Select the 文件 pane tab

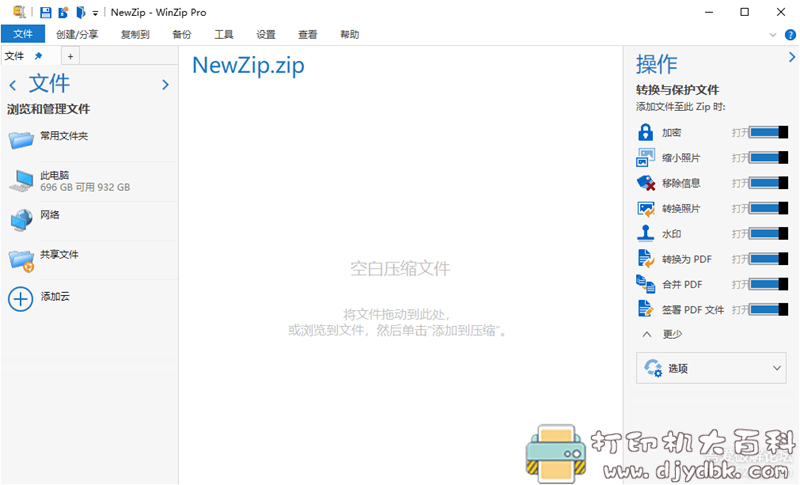point(14,56)
